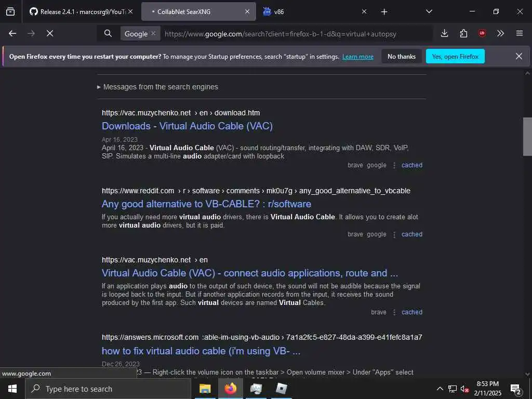Image resolution: width=532 pixels, height=399 pixels.
Task: Stop loading the page
Action: (50, 33)
